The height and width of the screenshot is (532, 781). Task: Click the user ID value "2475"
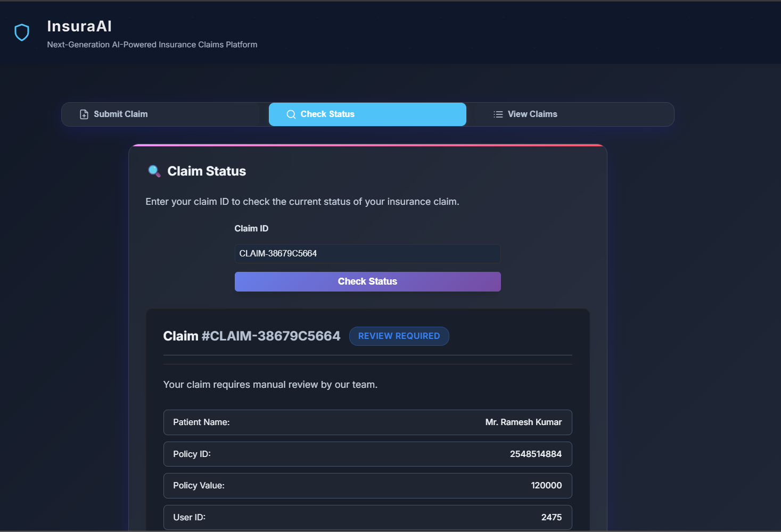tap(552, 518)
